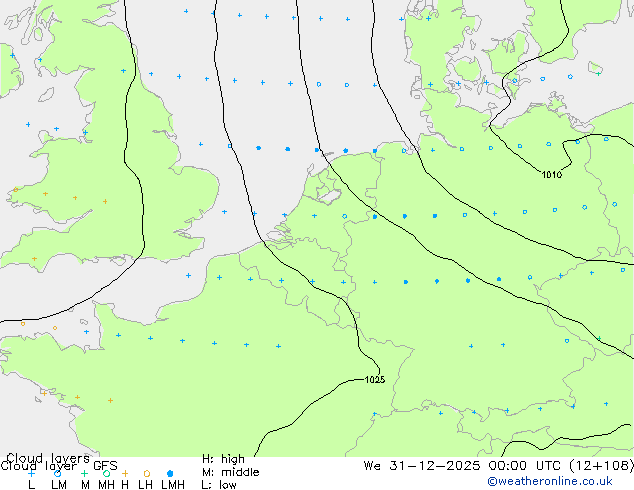The image size is (634, 490).
Task: Click the 'Cloud layer GFS' title text
Action: (59, 466)
